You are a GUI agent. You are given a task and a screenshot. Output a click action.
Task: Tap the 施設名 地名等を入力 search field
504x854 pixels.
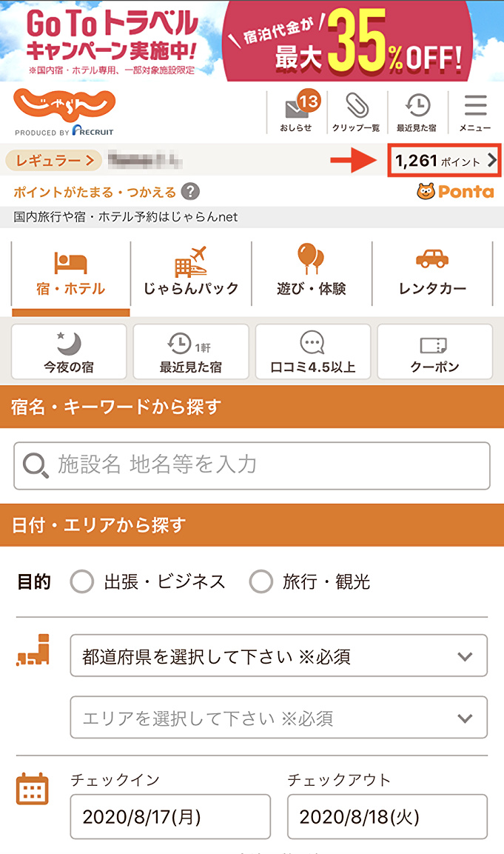coord(252,465)
